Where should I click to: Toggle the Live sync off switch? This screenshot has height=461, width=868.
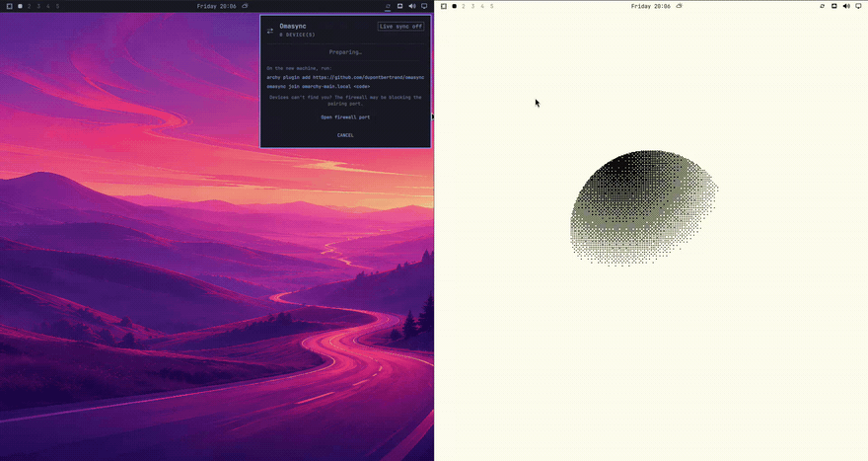click(400, 26)
